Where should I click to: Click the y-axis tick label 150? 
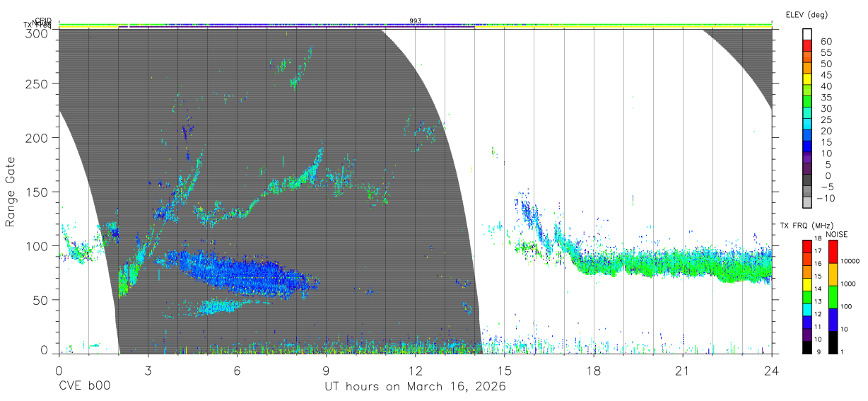[x=37, y=192]
